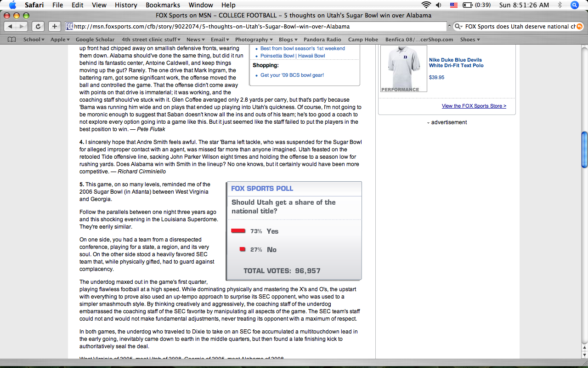Screen dimensions: 588x368
Task: Open the Camp Hobe bookmark
Action: coord(363,40)
